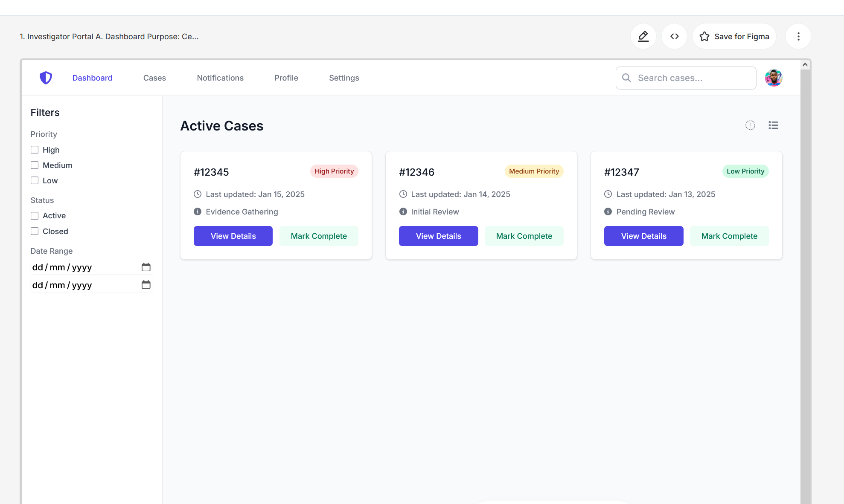Switch to list view icon

(773, 125)
